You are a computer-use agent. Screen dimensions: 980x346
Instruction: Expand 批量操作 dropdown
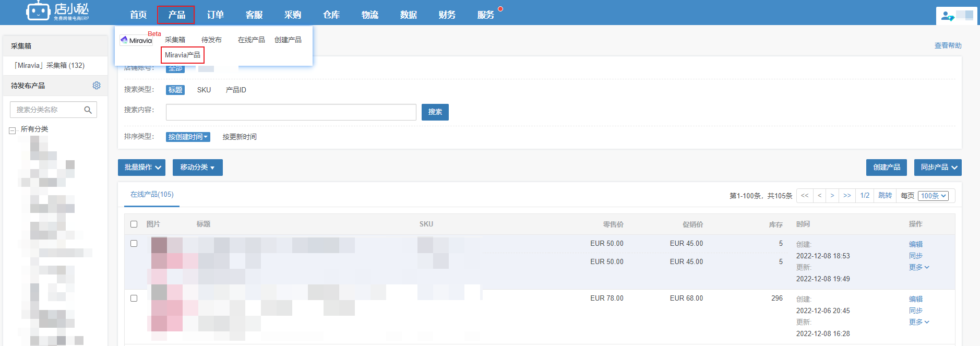pos(142,168)
